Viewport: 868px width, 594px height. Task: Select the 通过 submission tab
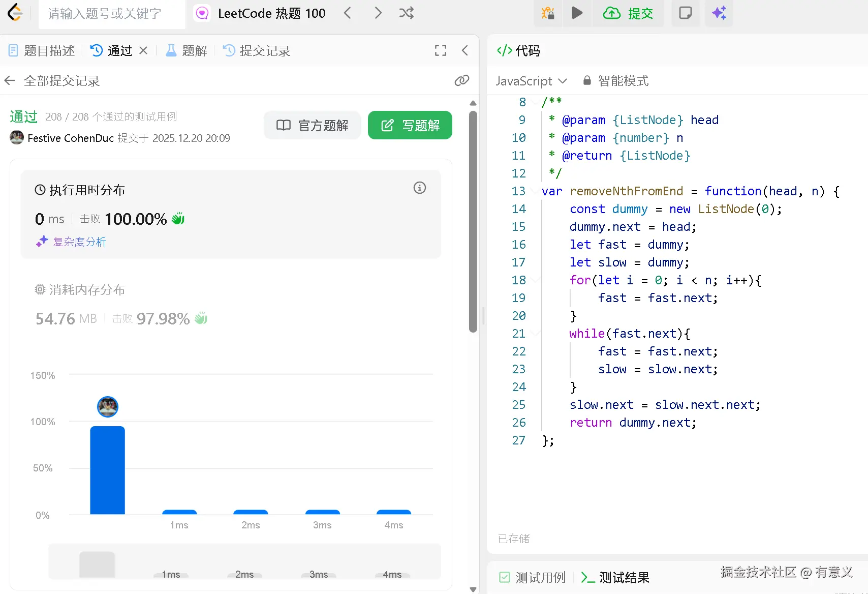pos(111,51)
